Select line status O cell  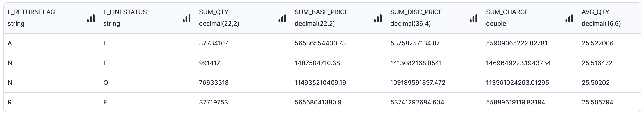(147, 83)
